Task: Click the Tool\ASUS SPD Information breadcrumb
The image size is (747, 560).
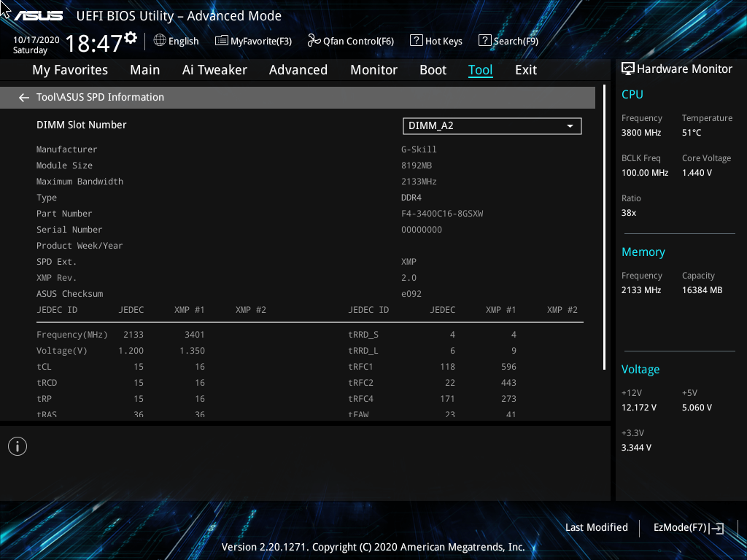Action: pos(100,97)
